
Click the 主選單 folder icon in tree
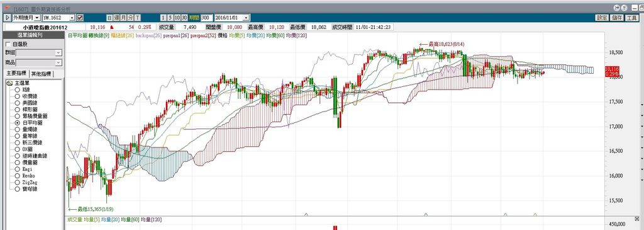(x=9, y=83)
